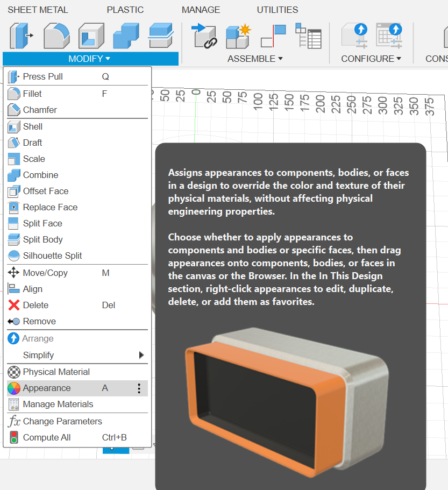Viewport: 448px width, 490px height.
Task: Choose the Change Parameters menu entry
Action: (x=62, y=421)
